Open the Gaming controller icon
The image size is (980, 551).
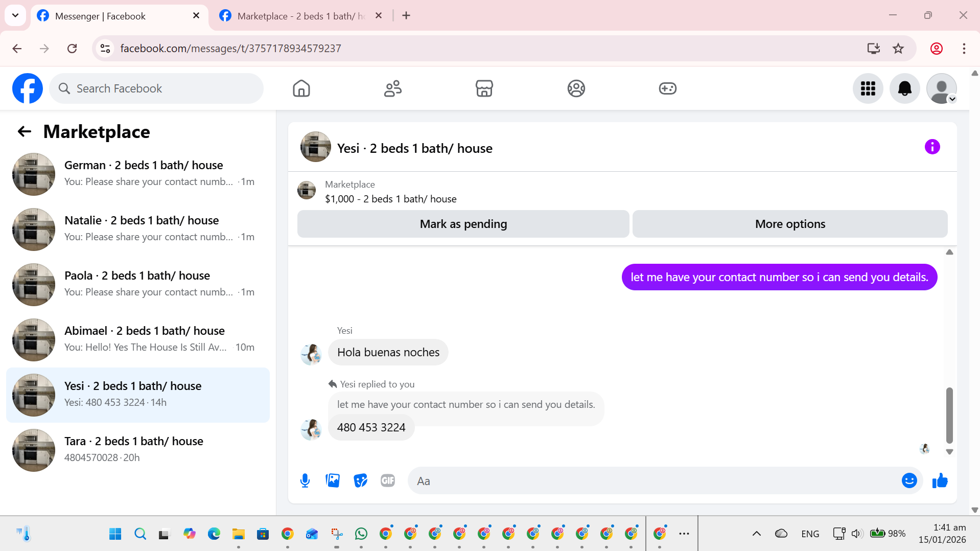click(x=667, y=88)
